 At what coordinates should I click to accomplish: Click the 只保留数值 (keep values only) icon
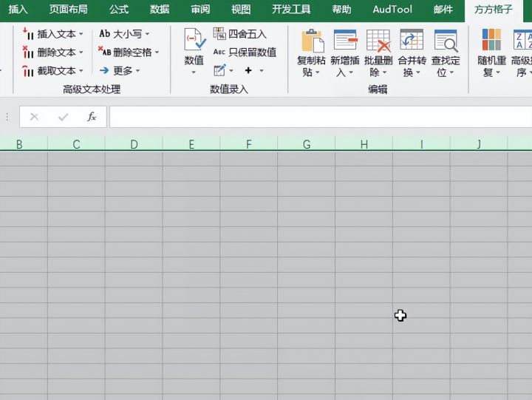click(219, 52)
